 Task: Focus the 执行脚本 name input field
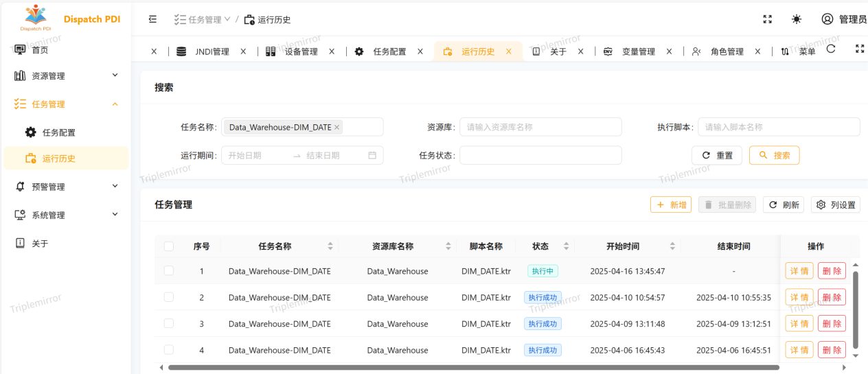779,127
